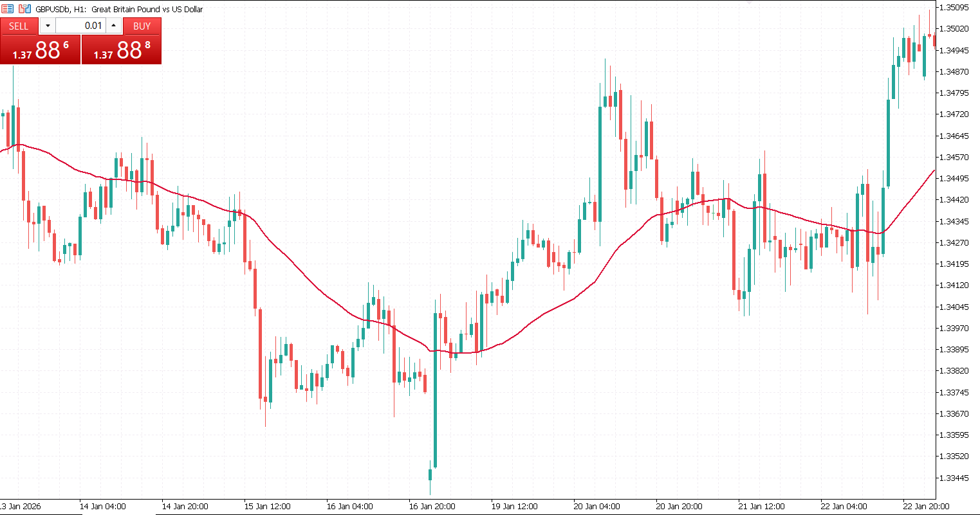Click the 0.01 volume input field
The width and height of the screenshot is (980, 515).
click(x=80, y=26)
